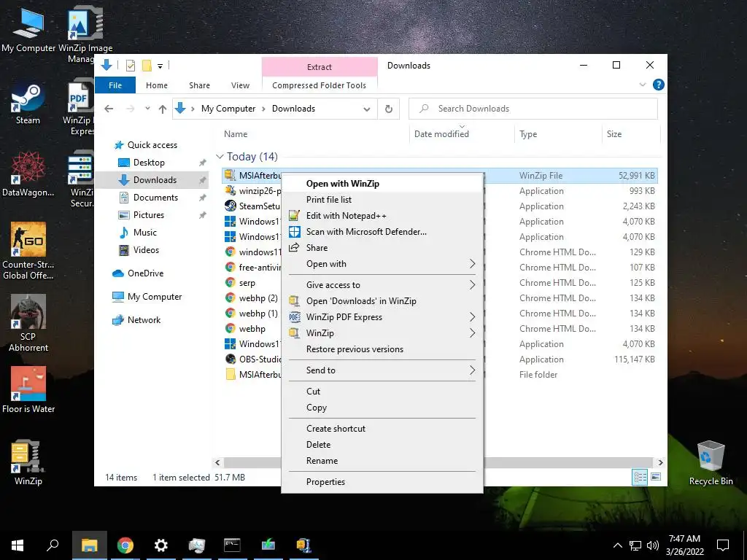Screen dimensions: 747x560
Task: Select the WinZip desktop shortcut icon
Action: pos(28,462)
